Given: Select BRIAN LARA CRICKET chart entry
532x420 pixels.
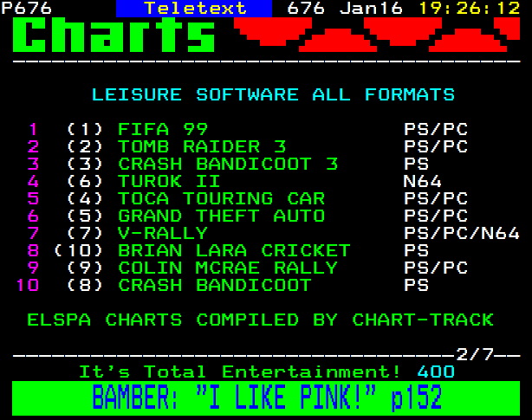Looking at the screenshot, I should coord(234,250).
